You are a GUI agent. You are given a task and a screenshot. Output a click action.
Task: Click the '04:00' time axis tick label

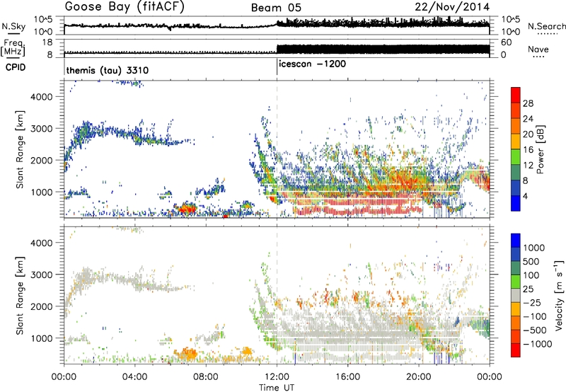click(x=135, y=377)
